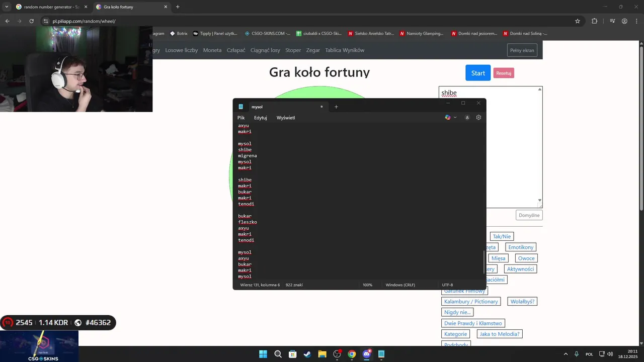This screenshot has width=644, height=362.
Task: Click the Wiersz 131, kolumna 6 status
Action: [260, 285]
